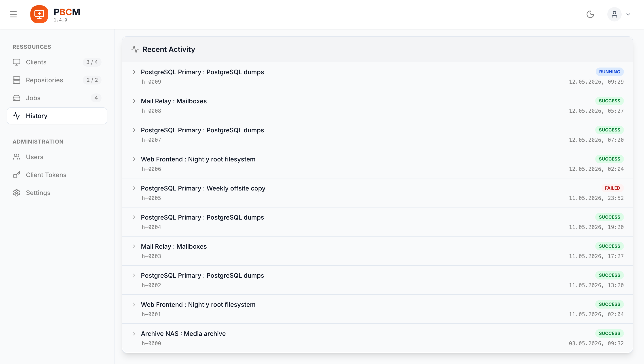
Task: Open the user avatar account icon
Action: click(x=614, y=14)
